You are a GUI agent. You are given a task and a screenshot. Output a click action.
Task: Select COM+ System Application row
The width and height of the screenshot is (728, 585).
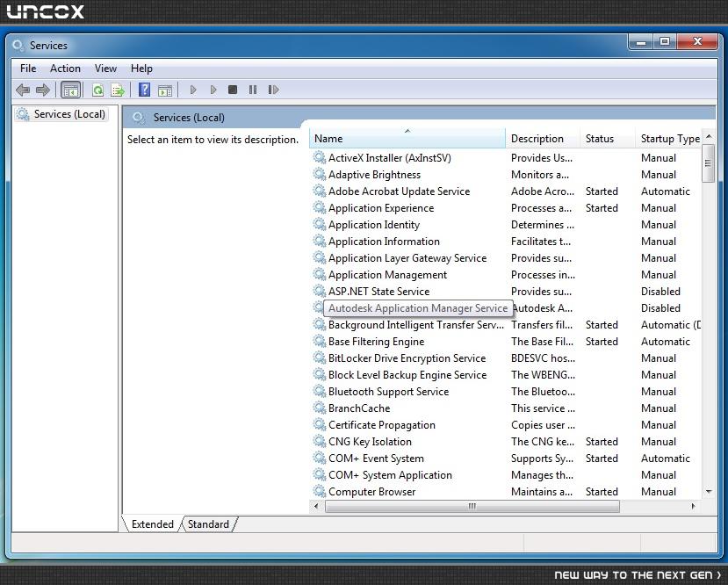pyautogui.click(x=505, y=475)
